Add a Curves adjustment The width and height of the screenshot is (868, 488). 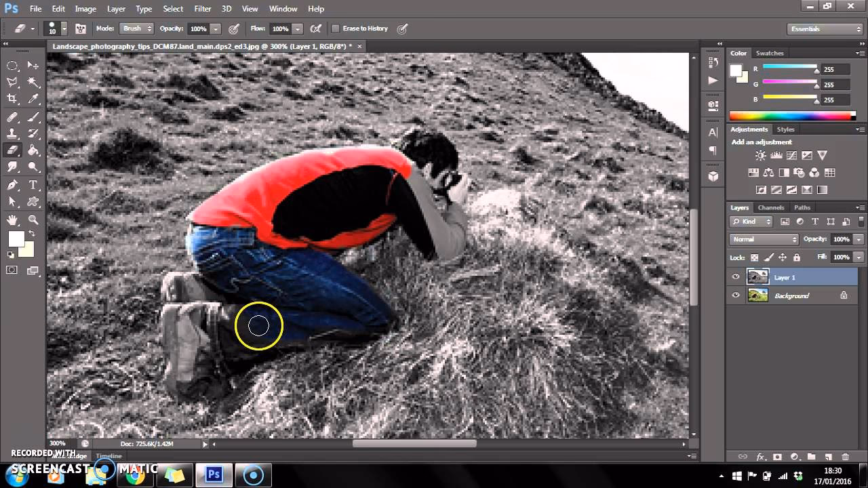tap(791, 155)
